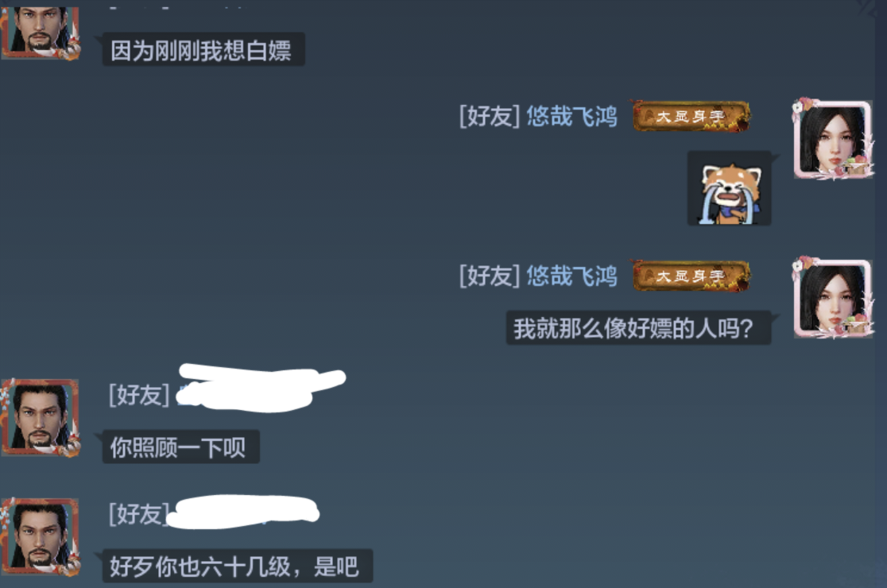
Task: Click the crying red panda sticker
Action: [729, 188]
